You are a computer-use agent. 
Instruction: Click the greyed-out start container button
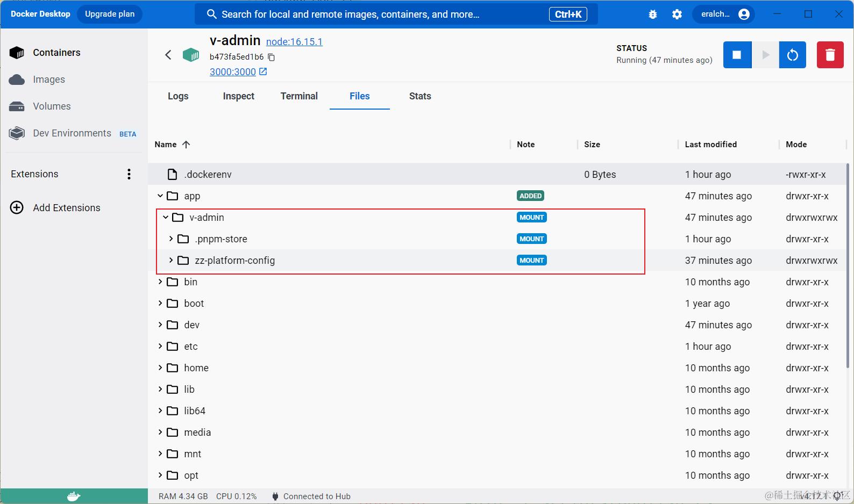point(765,55)
